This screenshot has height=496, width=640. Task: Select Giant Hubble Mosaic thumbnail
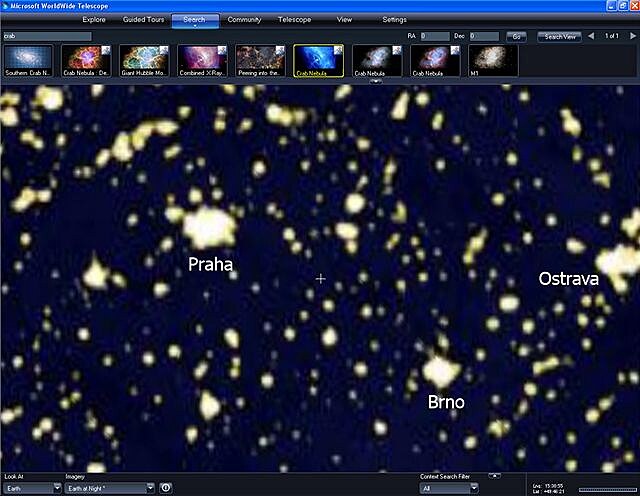pos(146,61)
